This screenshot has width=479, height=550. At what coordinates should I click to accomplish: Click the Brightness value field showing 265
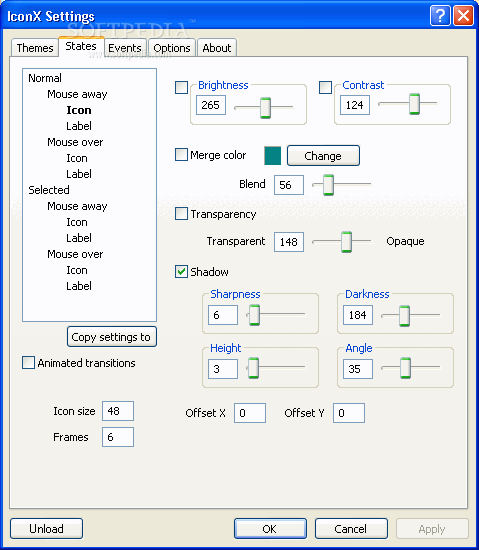click(211, 105)
